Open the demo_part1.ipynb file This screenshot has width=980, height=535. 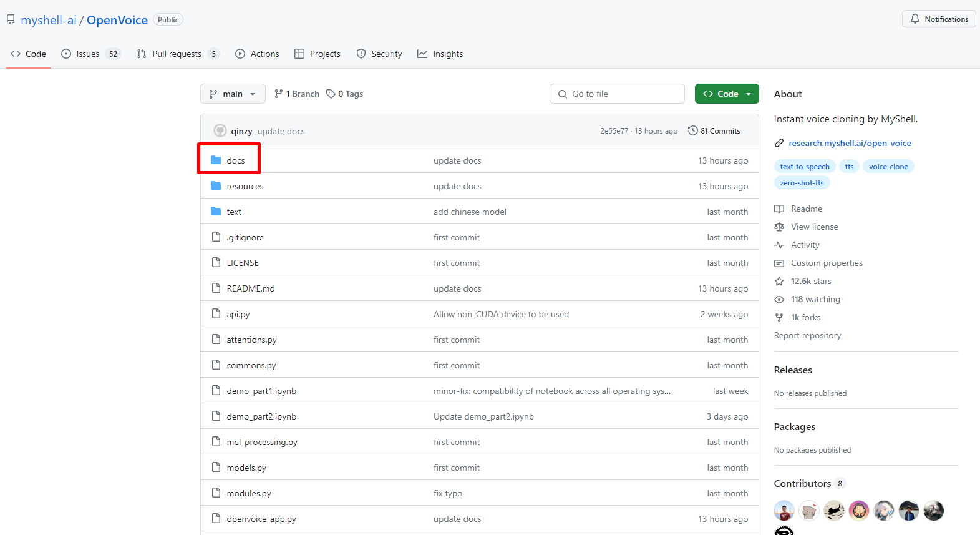pos(261,391)
